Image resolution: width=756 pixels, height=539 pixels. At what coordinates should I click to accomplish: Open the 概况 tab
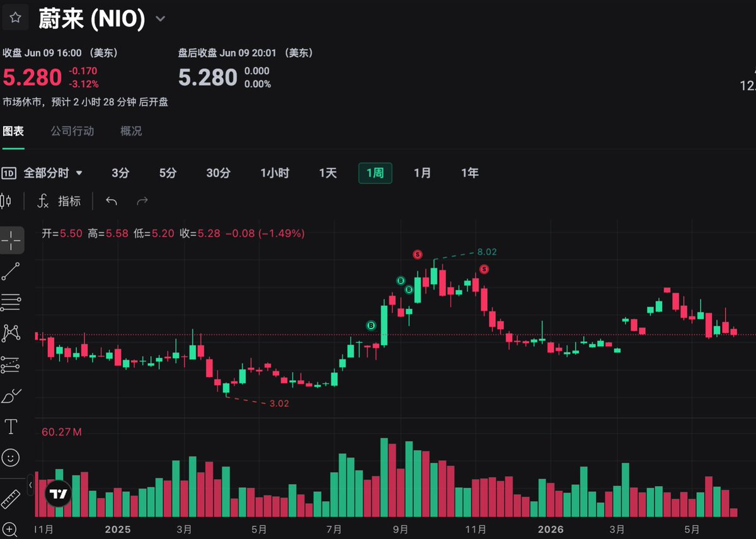131,131
